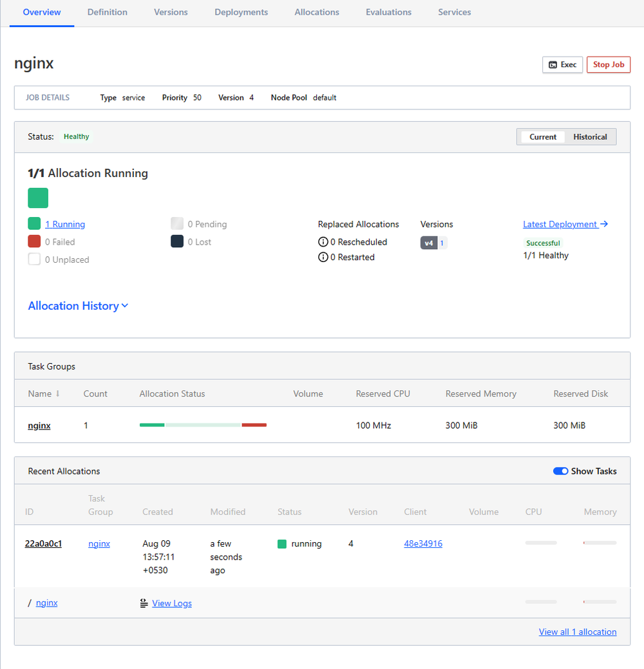Click the arrow icon after Latest Deployment

[x=604, y=224]
